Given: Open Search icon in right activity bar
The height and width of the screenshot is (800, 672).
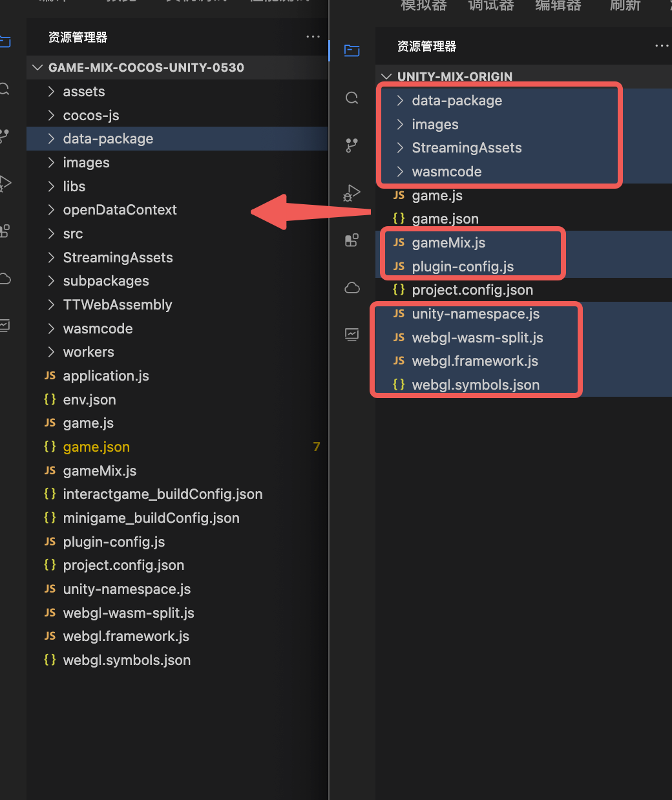Looking at the screenshot, I should 352,98.
